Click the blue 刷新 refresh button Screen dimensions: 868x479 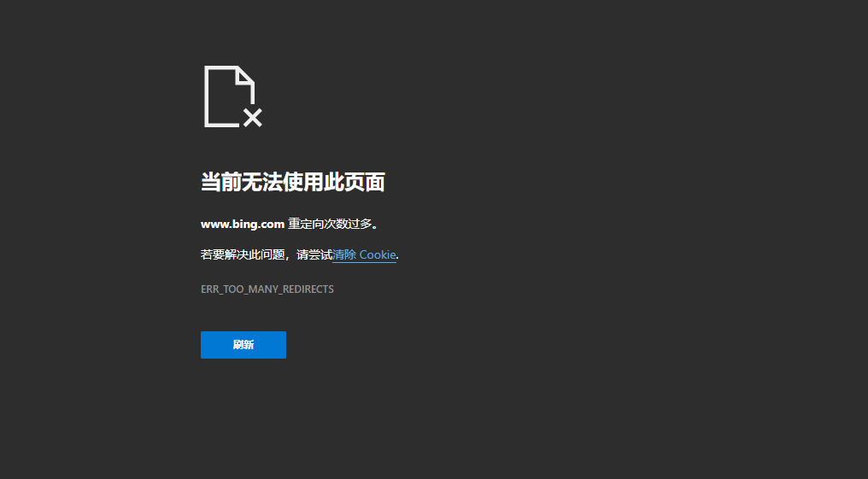click(243, 345)
